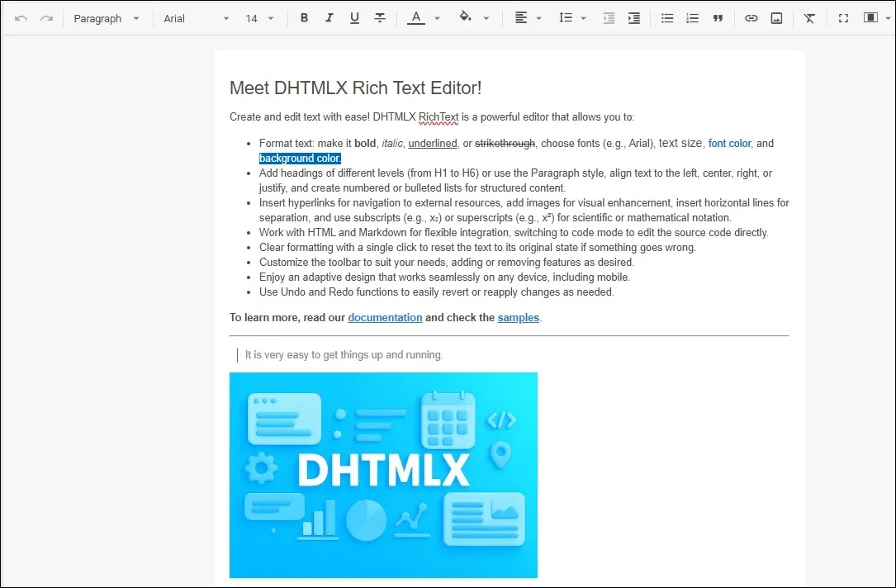896x588 pixels.
Task: Open the font size 14 dropdown
Action: (259, 18)
